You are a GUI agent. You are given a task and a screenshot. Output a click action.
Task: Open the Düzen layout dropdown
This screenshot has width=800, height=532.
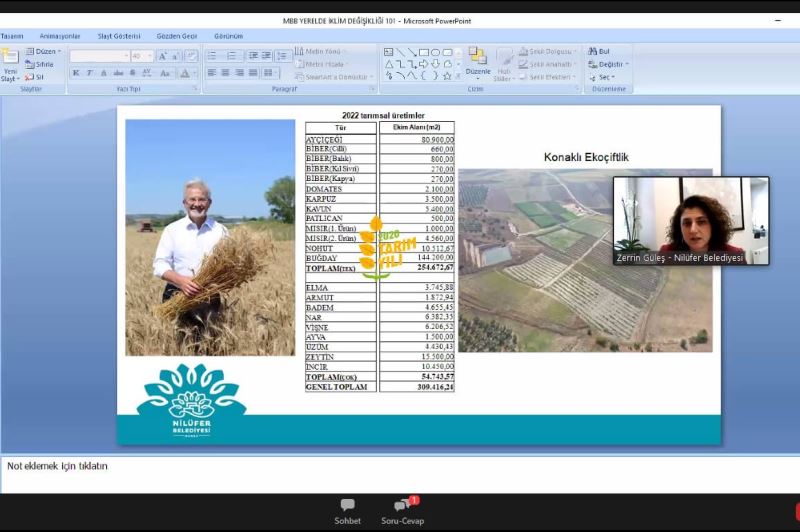43,51
